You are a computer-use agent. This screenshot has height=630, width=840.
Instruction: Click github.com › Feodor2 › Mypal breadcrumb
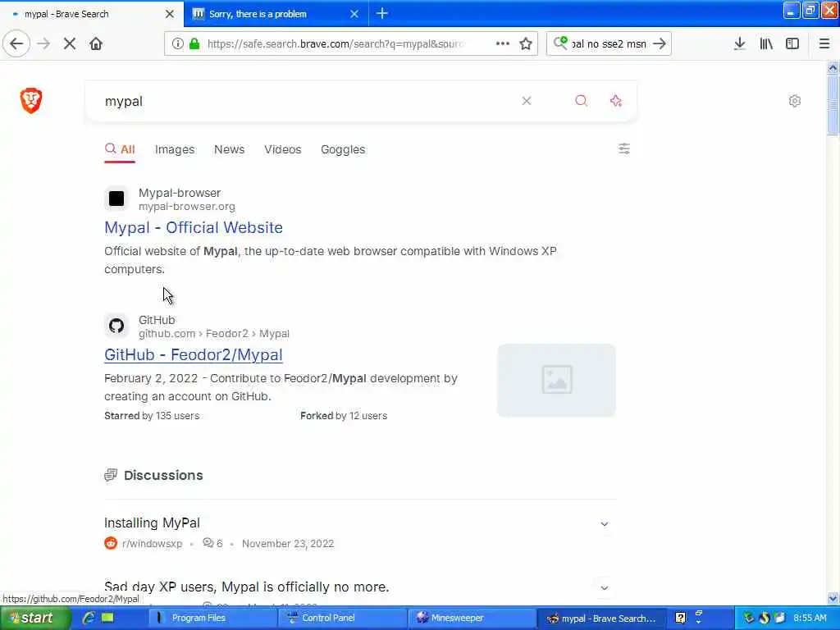click(214, 333)
